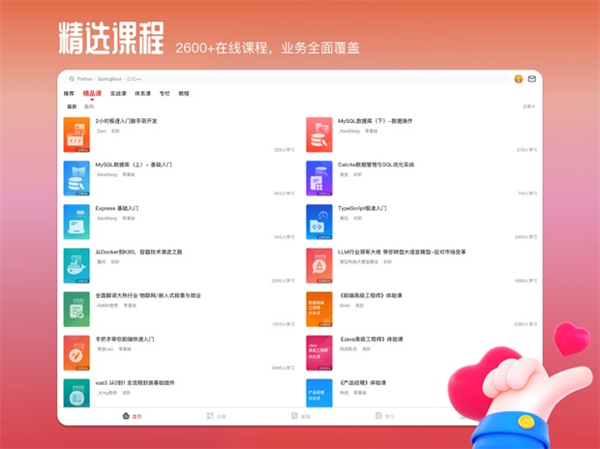Sort courses by 最新
Viewport: 600px width, 449px height.
tap(71, 106)
